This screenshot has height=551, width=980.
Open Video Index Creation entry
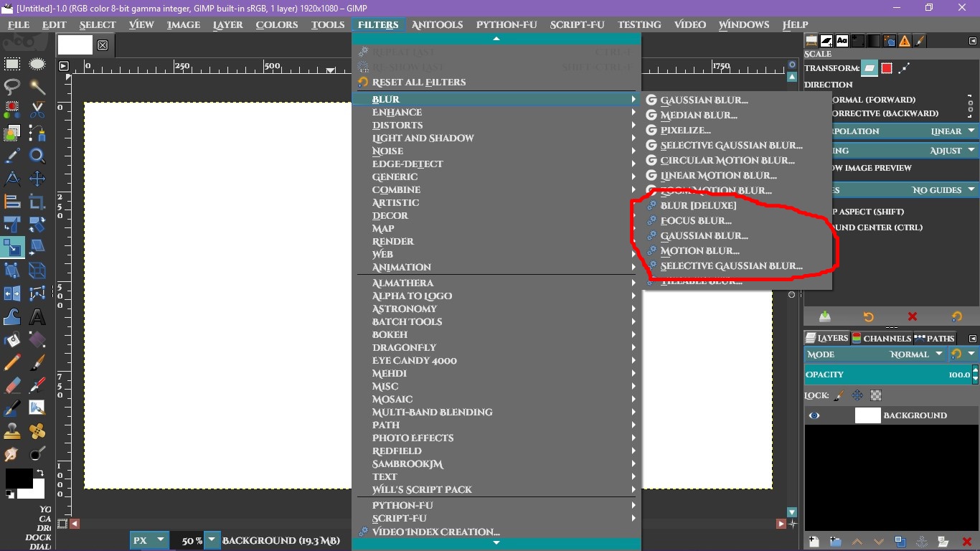(x=496, y=532)
